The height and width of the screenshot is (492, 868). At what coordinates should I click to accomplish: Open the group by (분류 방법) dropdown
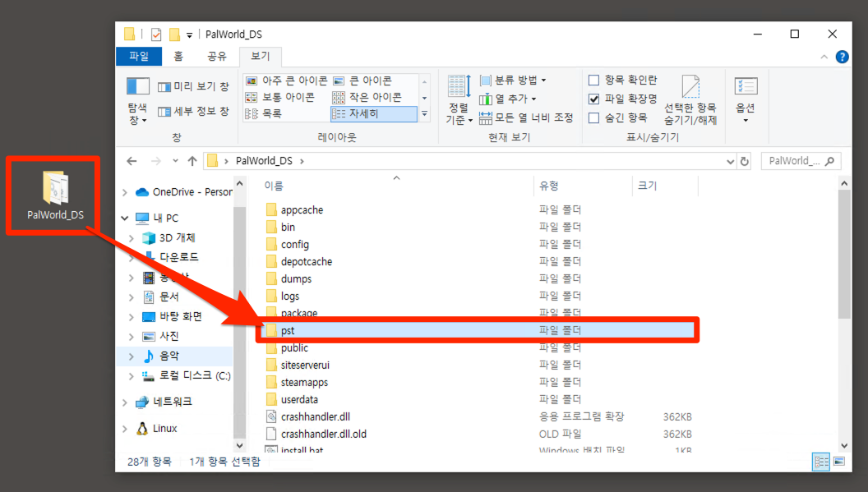(x=513, y=80)
